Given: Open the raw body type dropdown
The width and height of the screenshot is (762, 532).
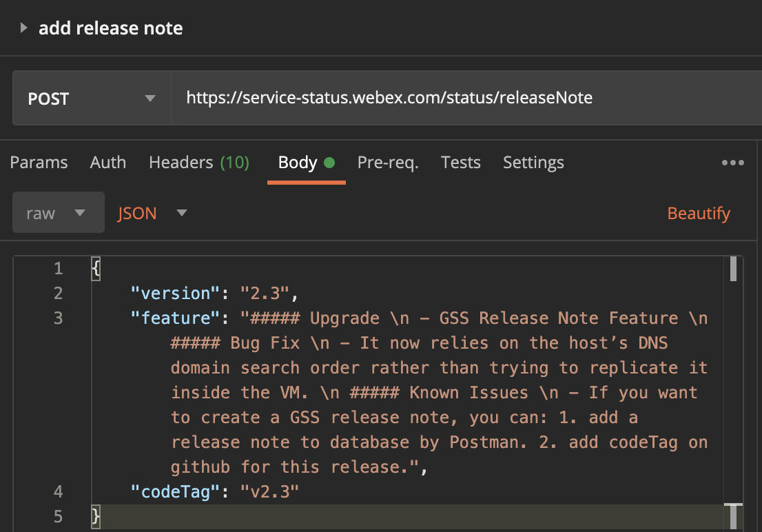Looking at the screenshot, I should point(59,212).
